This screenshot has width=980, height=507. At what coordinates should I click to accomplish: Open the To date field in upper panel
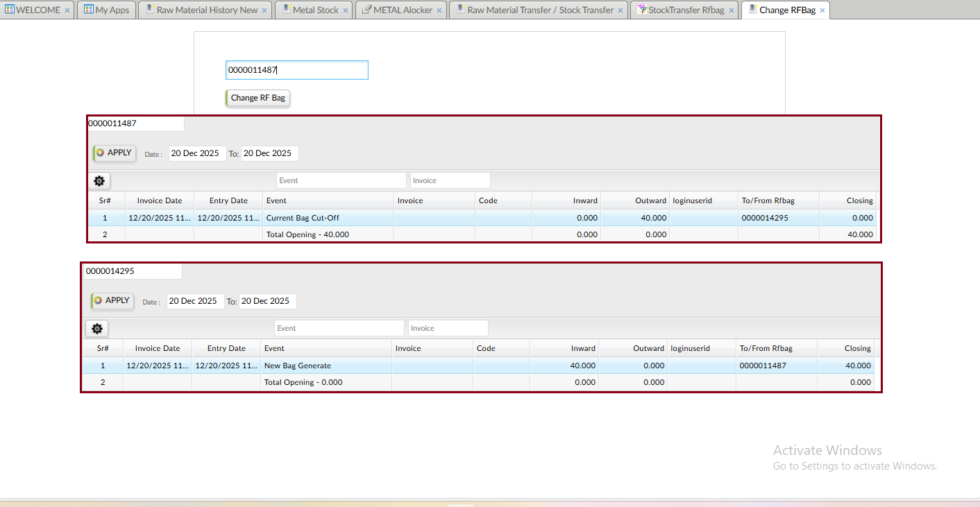coord(269,153)
